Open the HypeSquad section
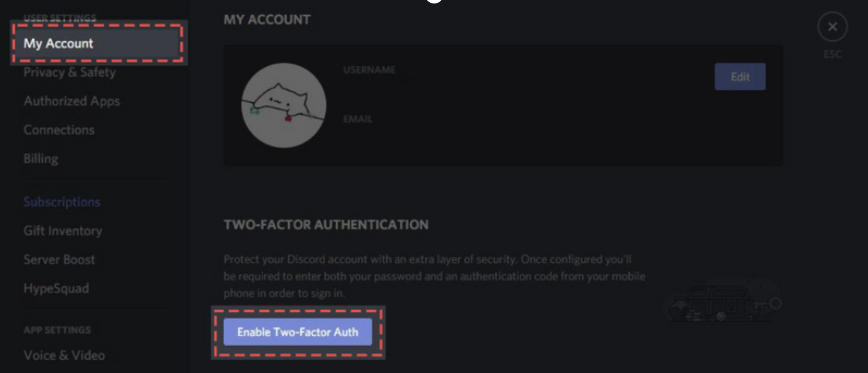The image size is (868, 373). pos(56,289)
